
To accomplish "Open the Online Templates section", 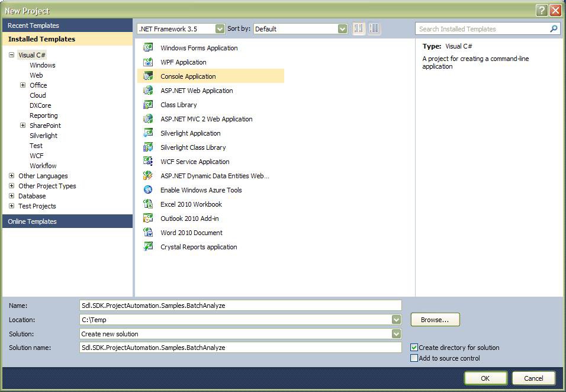I will [33, 221].
